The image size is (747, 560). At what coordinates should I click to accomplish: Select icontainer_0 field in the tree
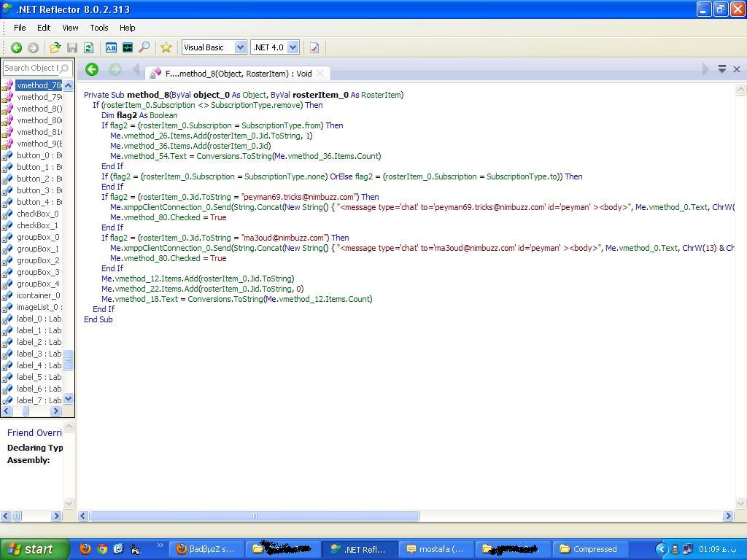38,295
